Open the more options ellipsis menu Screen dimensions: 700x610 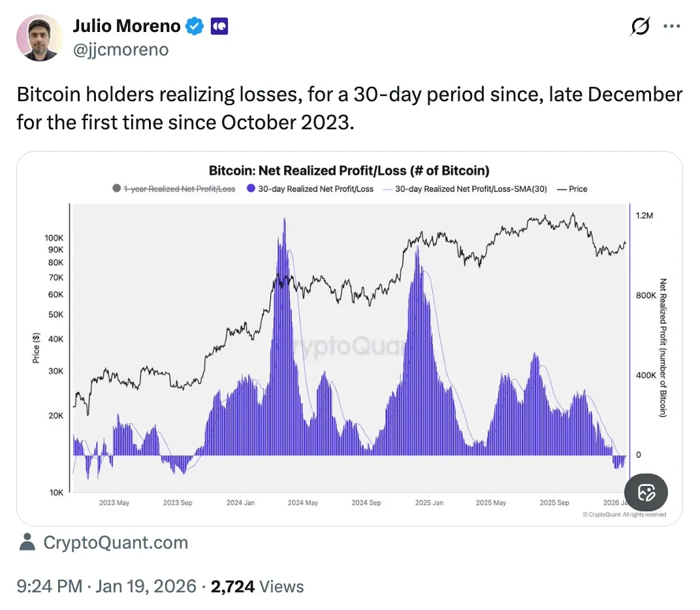point(672,27)
